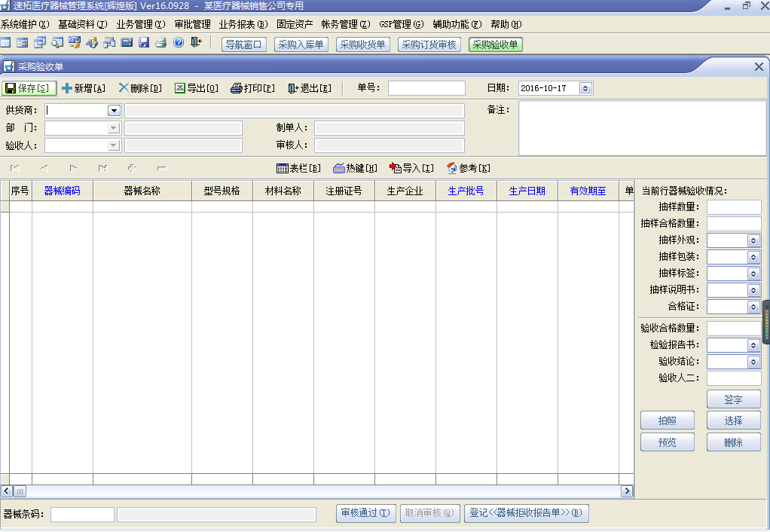Open the 验收结论 dropdown

tap(753, 362)
